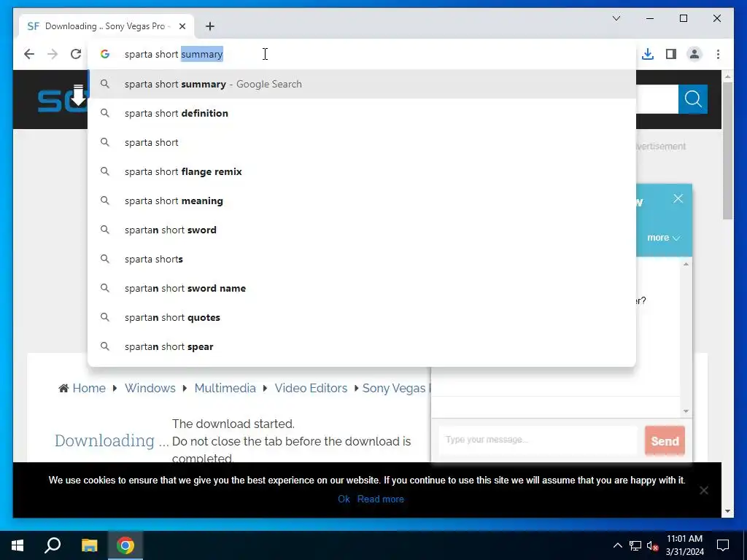Open the Chrome three-dot menu
This screenshot has height=560, width=747.
(718, 54)
